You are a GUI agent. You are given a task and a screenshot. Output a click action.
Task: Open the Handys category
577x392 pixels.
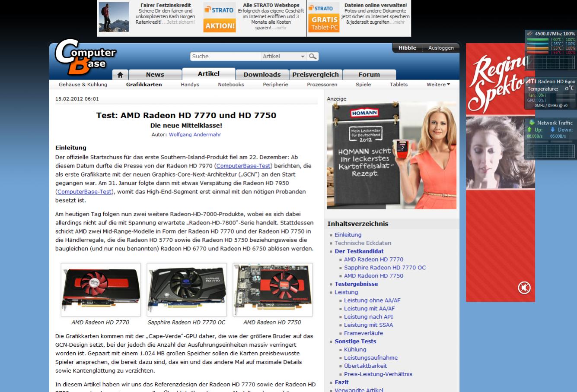[x=190, y=85]
